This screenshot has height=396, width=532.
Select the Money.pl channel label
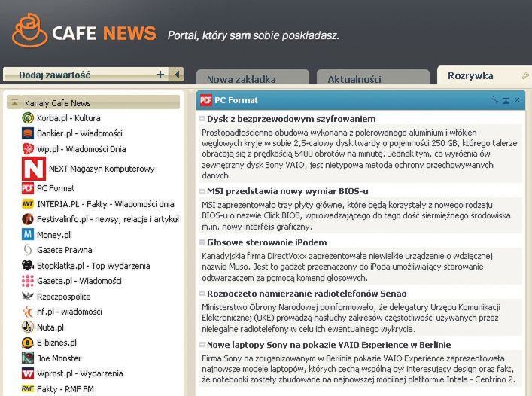pos(53,235)
